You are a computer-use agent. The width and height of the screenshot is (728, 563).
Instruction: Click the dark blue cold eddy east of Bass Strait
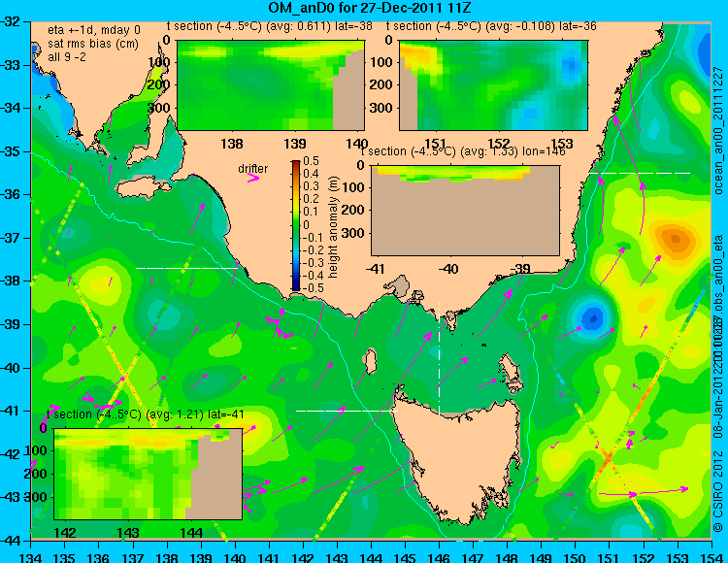coord(593,318)
